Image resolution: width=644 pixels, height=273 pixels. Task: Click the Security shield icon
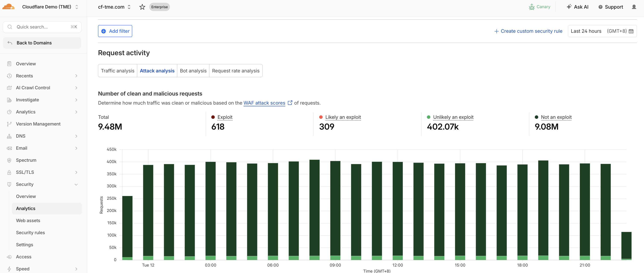coord(9,184)
